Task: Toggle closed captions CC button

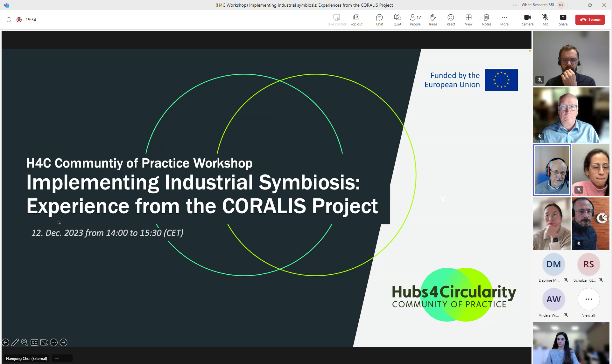Action: [34, 342]
